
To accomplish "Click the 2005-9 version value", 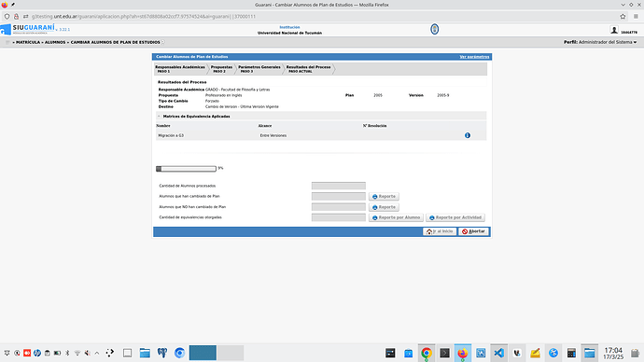I will [442, 95].
